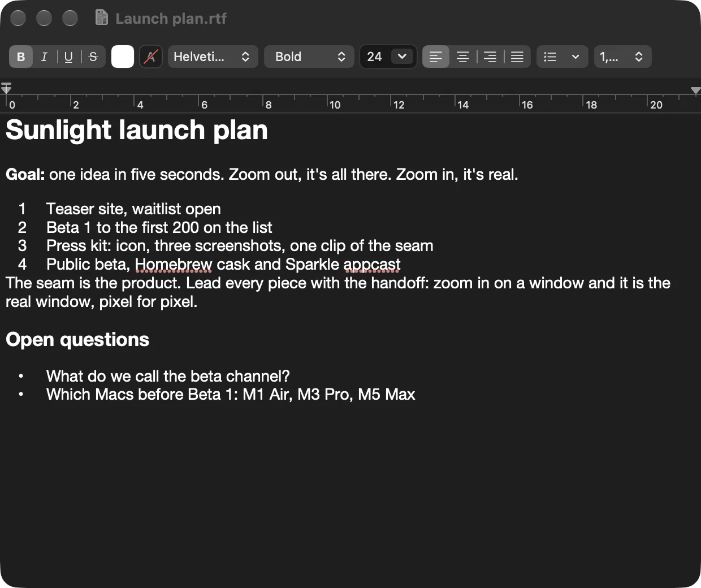Click the misspelled word appcast
The height and width of the screenshot is (588, 701).
click(372, 265)
